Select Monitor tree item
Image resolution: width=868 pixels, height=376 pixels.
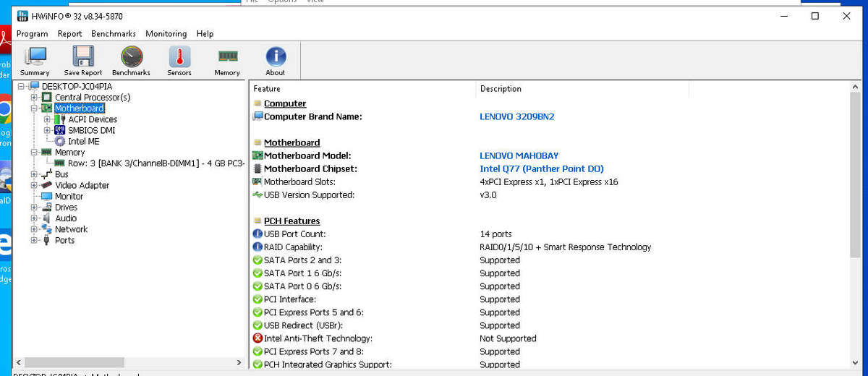tap(69, 196)
